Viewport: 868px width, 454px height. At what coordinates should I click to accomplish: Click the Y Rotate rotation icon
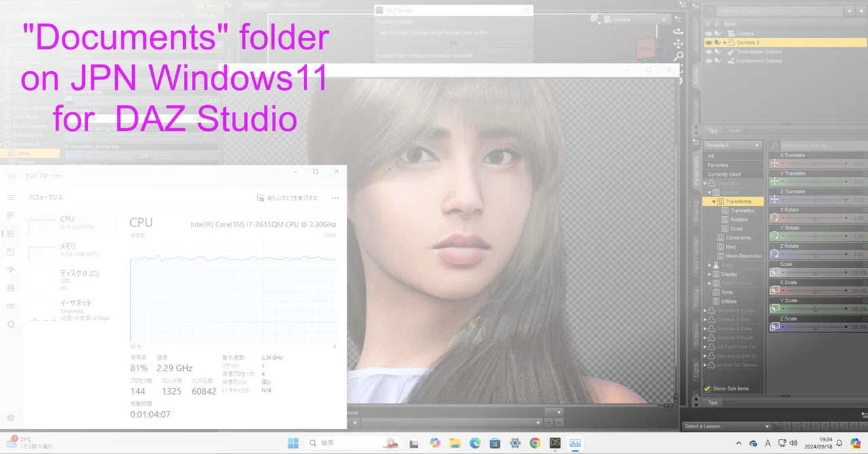pyautogui.click(x=774, y=236)
